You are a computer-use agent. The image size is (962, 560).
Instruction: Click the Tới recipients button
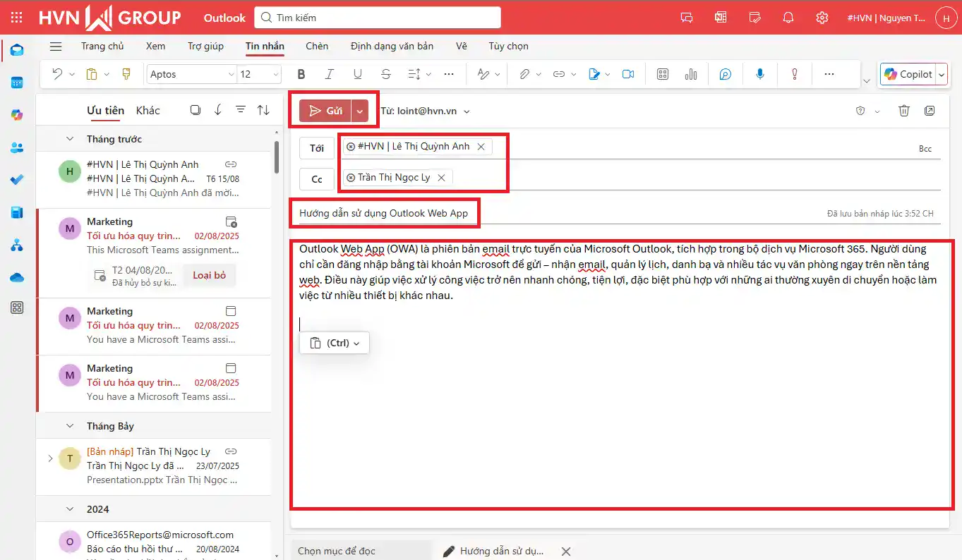pyautogui.click(x=317, y=148)
